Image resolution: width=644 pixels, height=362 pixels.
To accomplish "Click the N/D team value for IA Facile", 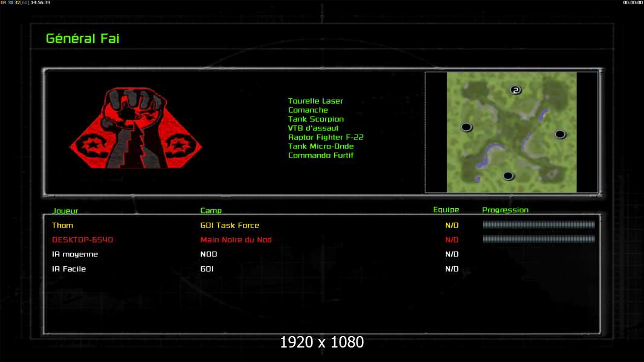I will [452, 269].
